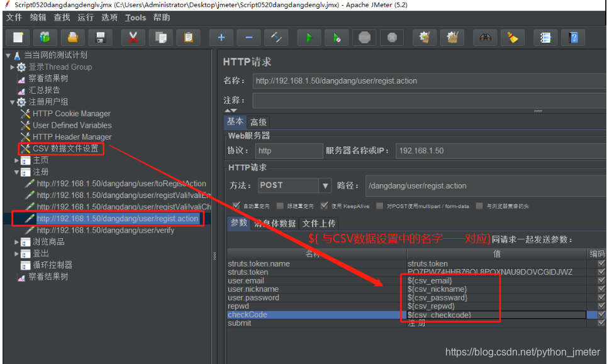
Task: Select HTTP Header Manager node
Action: click(x=72, y=137)
